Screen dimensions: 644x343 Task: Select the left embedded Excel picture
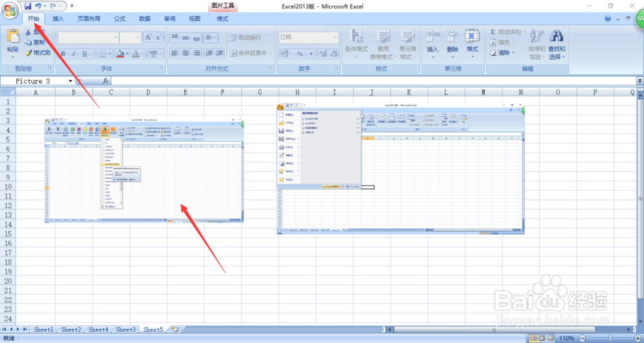click(x=144, y=170)
